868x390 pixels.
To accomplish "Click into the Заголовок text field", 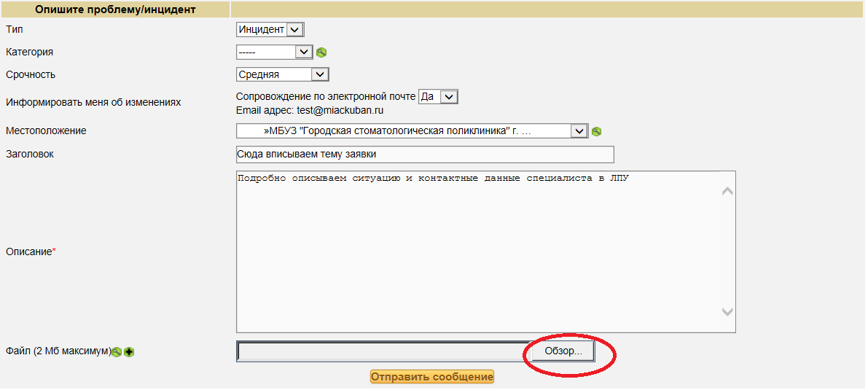I will point(425,155).
